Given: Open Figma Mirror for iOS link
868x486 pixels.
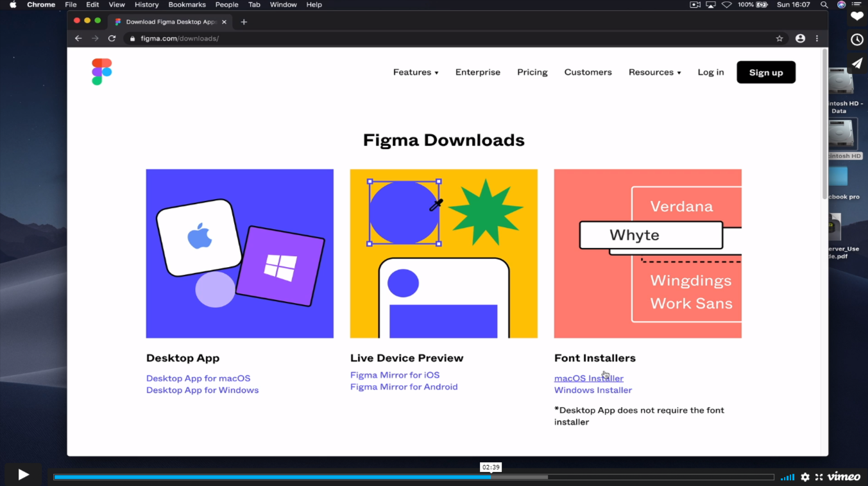Looking at the screenshot, I should click(395, 375).
